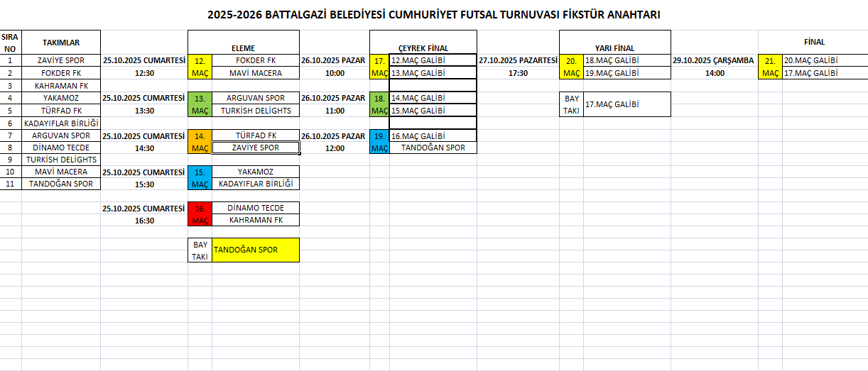
Task: Click the yellow 21. MAÇ final cell
Action: coord(770,67)
